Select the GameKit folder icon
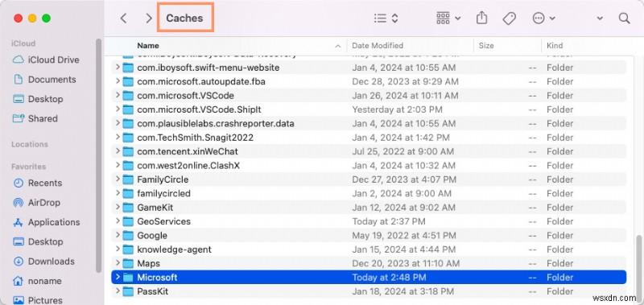This screenshot has width=644, height=305. (x=129, y=208)
